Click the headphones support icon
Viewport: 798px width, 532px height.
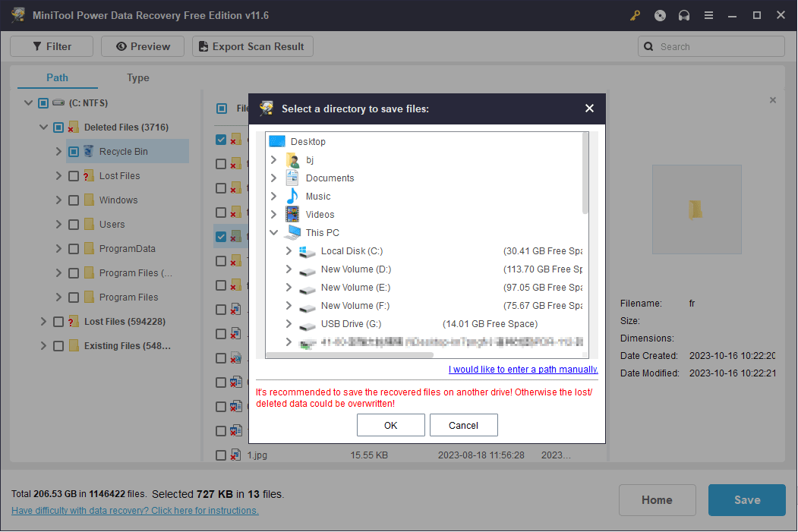coord(683,16)
